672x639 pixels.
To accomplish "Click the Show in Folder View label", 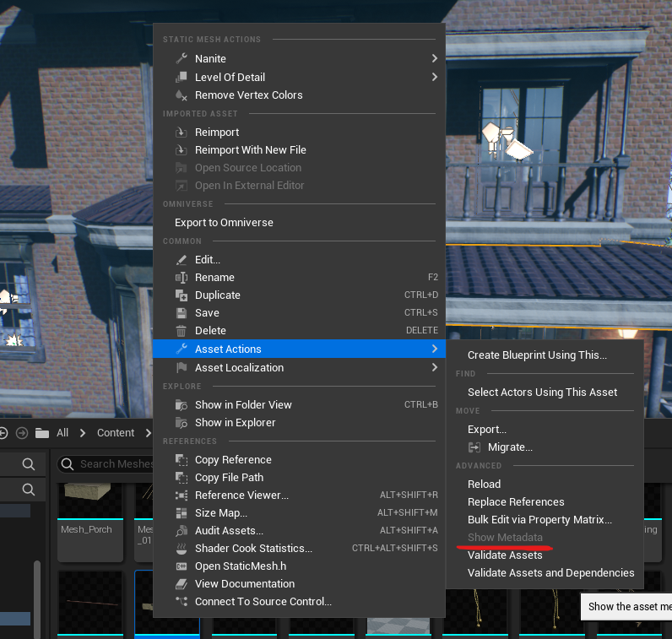I will [243, 405].
